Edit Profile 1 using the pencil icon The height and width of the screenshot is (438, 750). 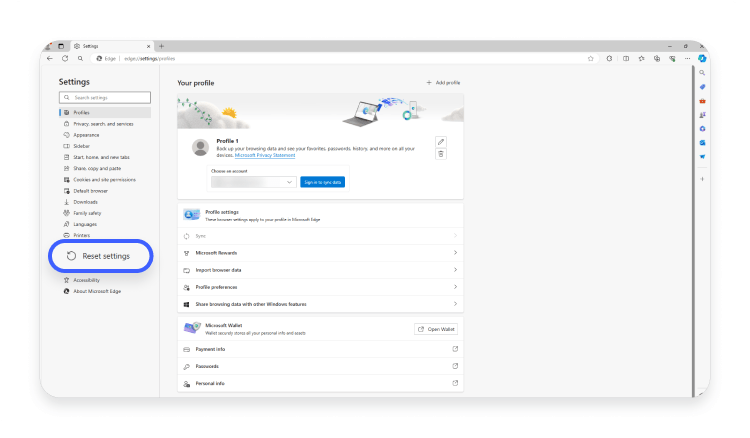(x=441, y=142)
